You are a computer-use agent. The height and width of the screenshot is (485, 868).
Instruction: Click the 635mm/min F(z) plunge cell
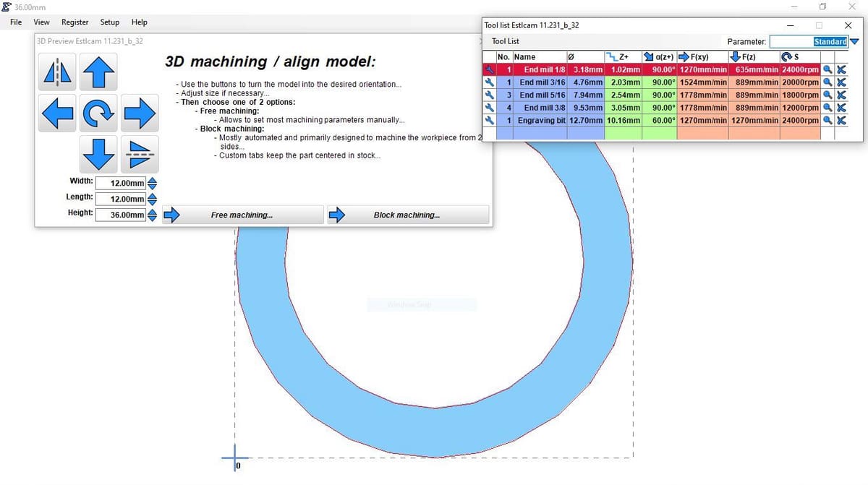click(x=754, y=70)
